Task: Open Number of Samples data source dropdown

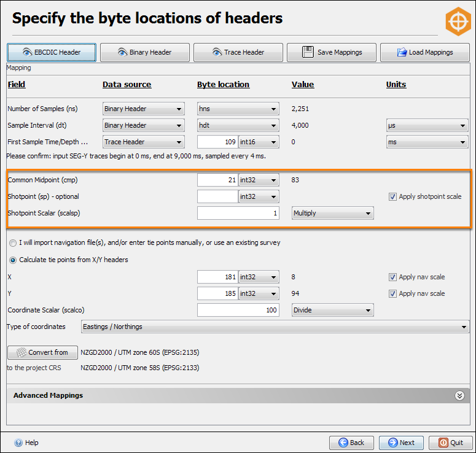Action: click(x=144, y=109)
